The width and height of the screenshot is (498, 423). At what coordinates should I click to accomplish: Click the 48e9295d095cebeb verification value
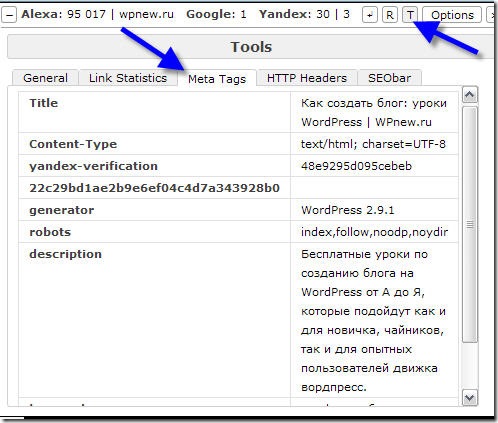356,166
